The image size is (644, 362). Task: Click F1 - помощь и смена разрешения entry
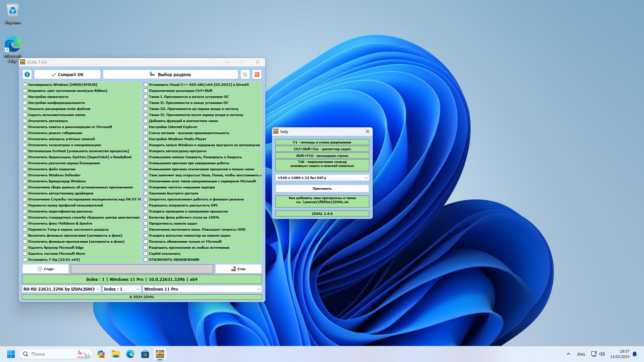(322, 142)
